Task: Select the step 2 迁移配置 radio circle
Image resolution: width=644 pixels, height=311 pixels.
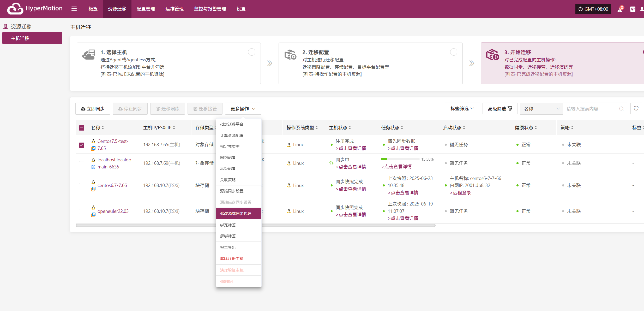Action: [x=454, y=52]
